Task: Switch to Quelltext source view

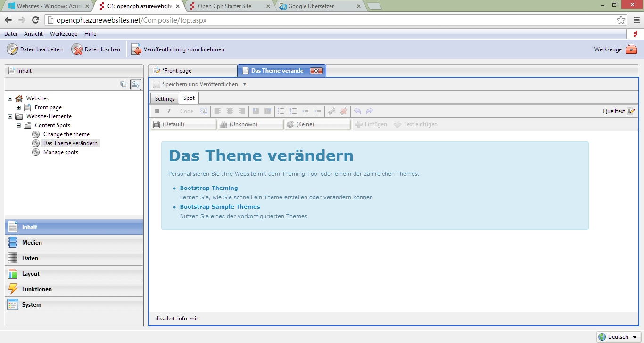Action: point(619,111)
